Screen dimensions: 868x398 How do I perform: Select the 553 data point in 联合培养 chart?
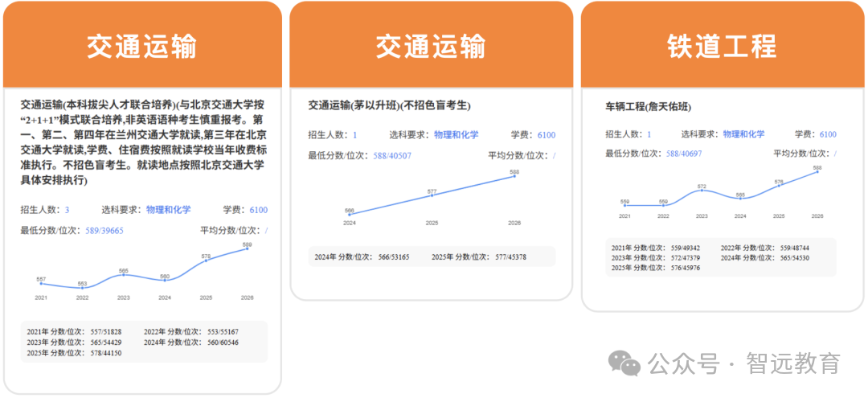(83, 288)
